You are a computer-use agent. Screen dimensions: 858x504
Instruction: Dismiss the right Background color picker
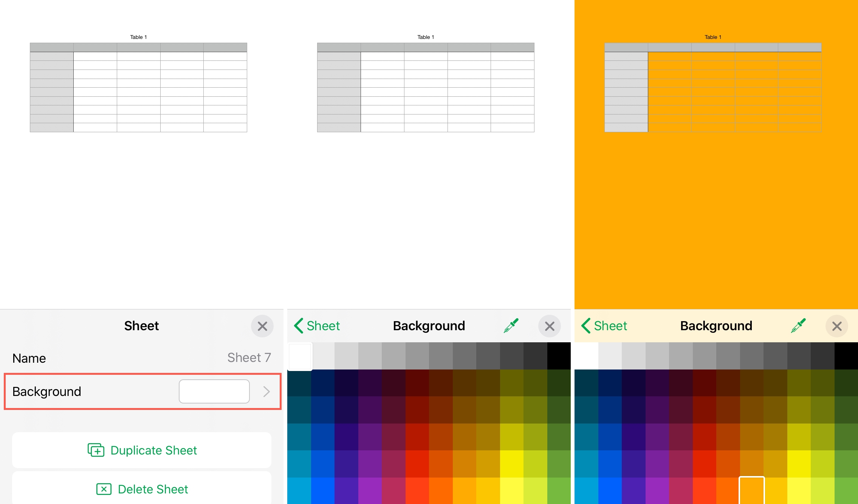837,326
